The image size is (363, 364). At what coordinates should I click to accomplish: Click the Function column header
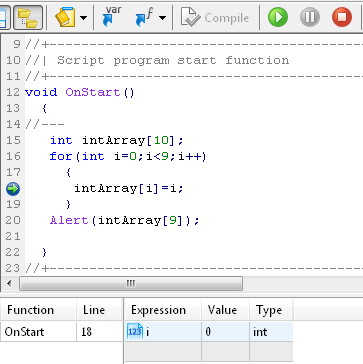click(38, 310)
